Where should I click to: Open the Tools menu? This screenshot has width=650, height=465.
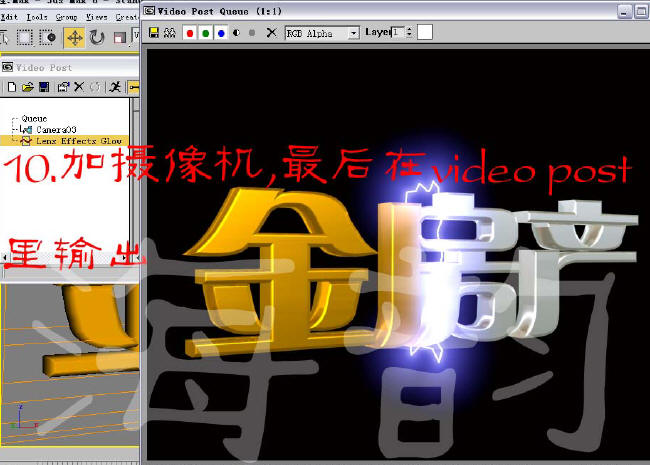click(37, 17)
